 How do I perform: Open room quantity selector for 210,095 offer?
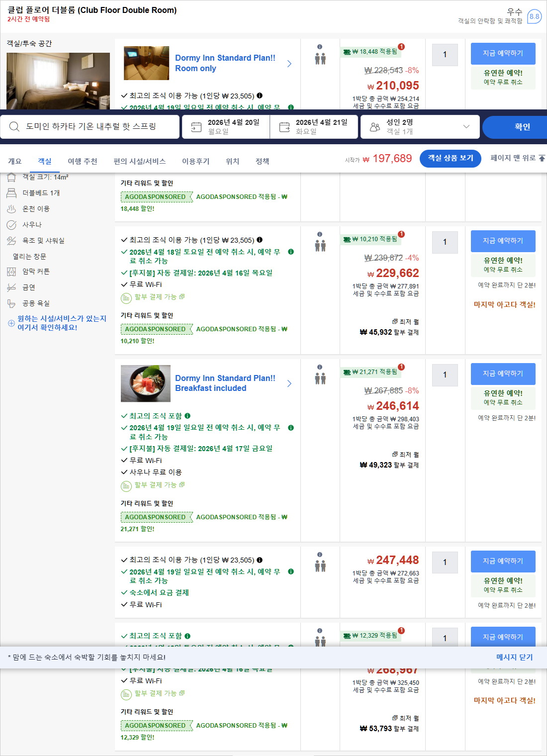pos(445,54)
